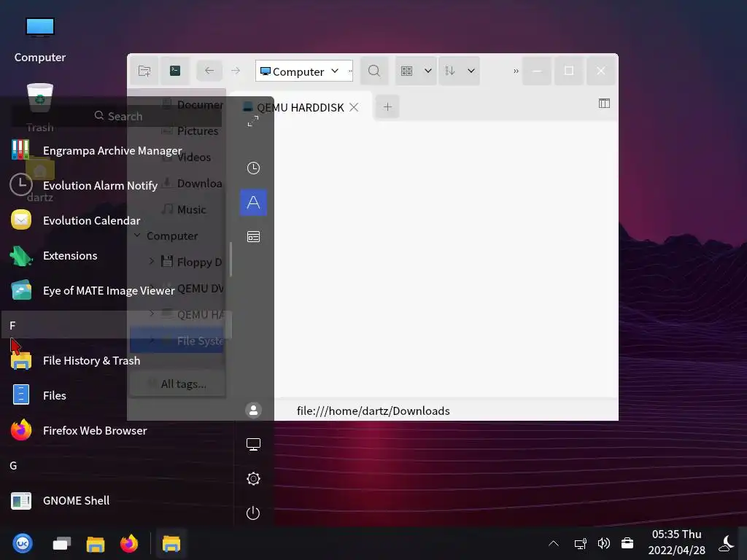747x560 pixels.
Task: Show recently used apps via clock icon
Action: point(253,168)
